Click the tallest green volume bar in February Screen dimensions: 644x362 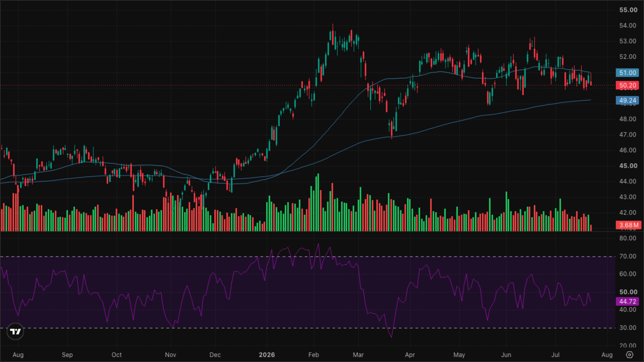click(x=318, y=202)
